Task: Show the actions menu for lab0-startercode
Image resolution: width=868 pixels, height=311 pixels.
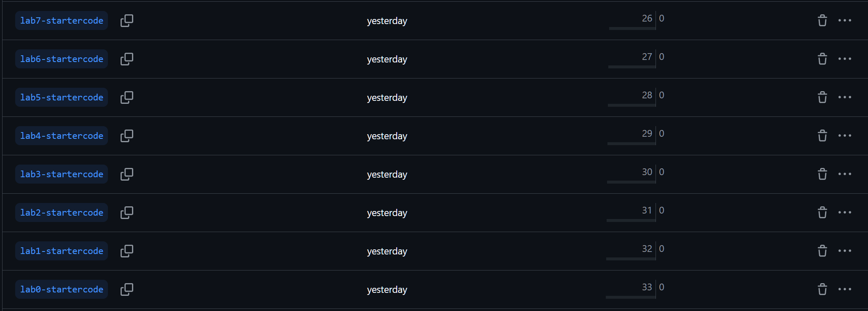Action: tap(844, 289)
